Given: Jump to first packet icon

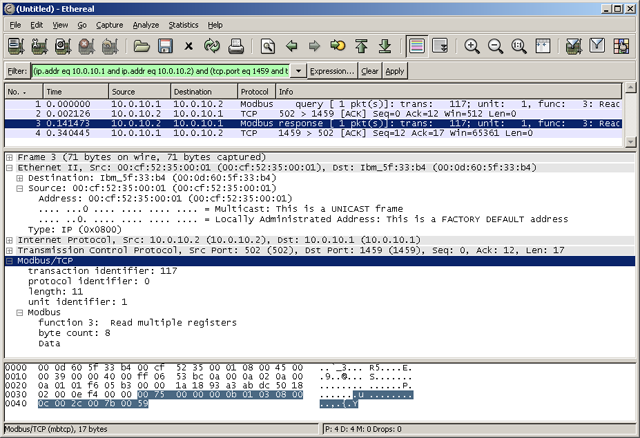Looking at the screenshot, I should [361, 46].
